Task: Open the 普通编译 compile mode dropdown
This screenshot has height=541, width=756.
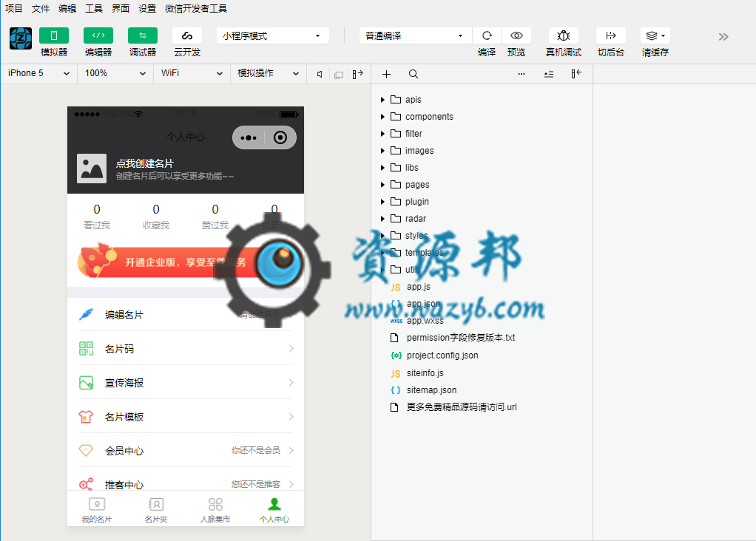Action: [x=416, y=35]
